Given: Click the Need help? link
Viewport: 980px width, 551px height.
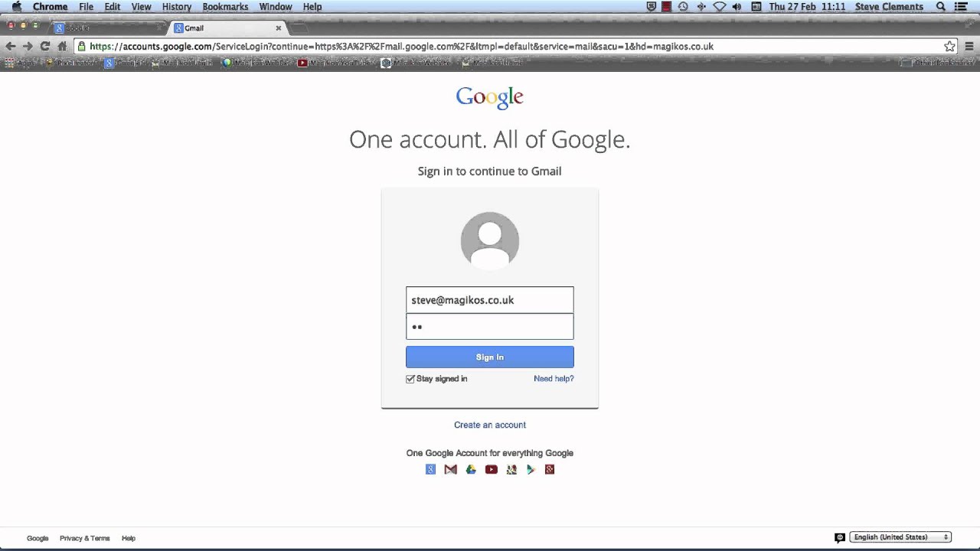Looking at the screenshot, I should 554,379.
